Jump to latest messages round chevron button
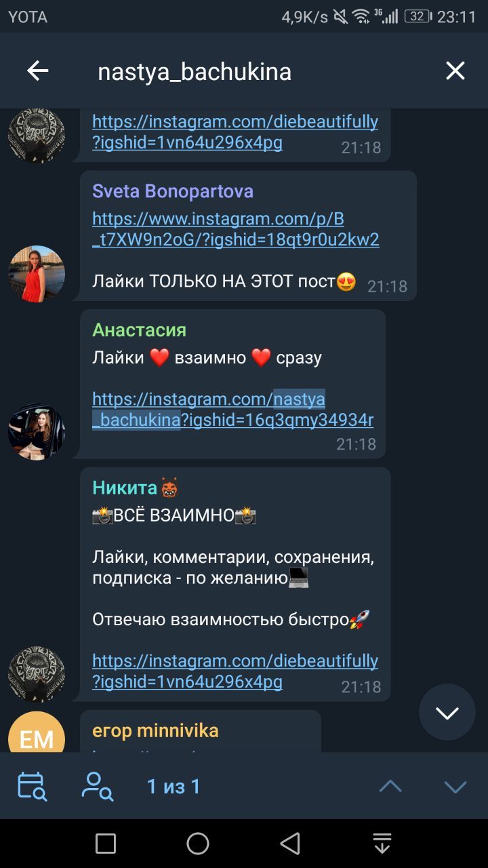 (447, 712)
